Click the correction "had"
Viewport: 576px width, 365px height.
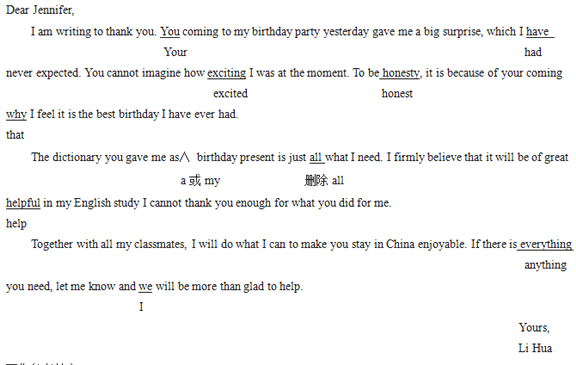point(533,52)
